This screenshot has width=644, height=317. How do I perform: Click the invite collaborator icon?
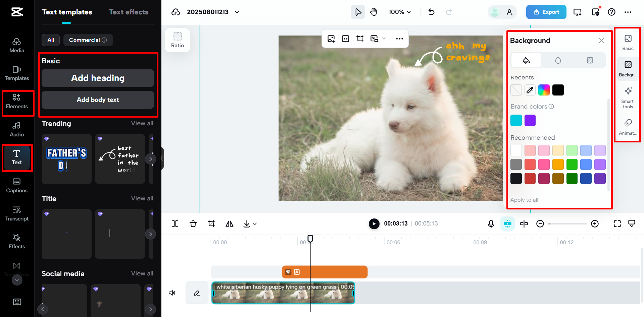pos(510,12)
